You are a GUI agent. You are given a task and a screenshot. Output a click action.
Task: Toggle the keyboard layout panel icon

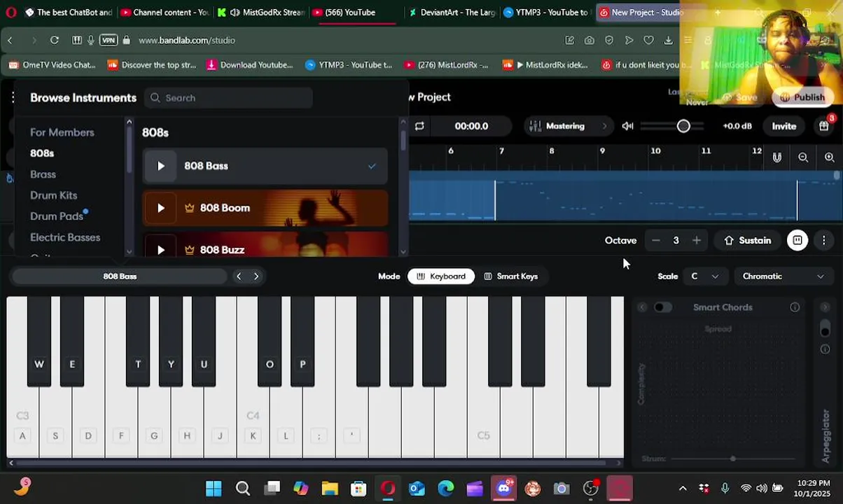tap(797, 240)
